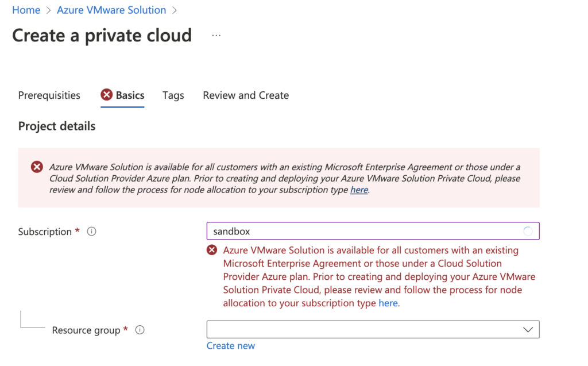The image size is (588, 366).
Task: Click the Project details heading
Action: click(57, 126)
